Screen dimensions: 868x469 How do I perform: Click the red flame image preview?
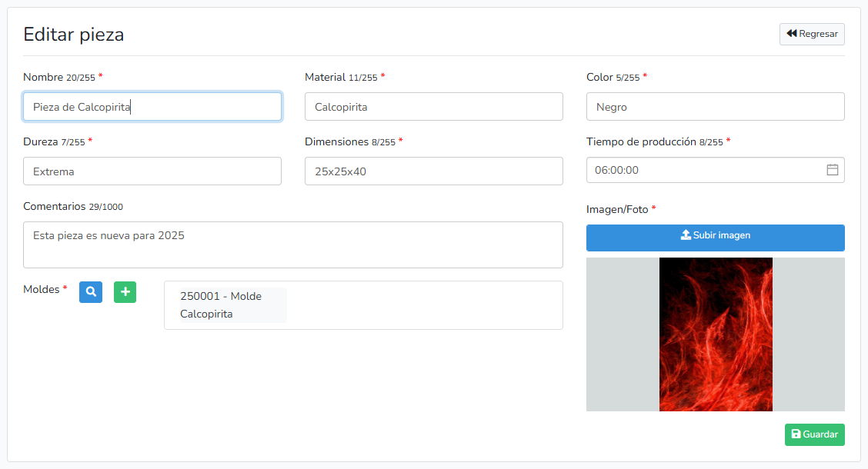click(x=716, y=334)
